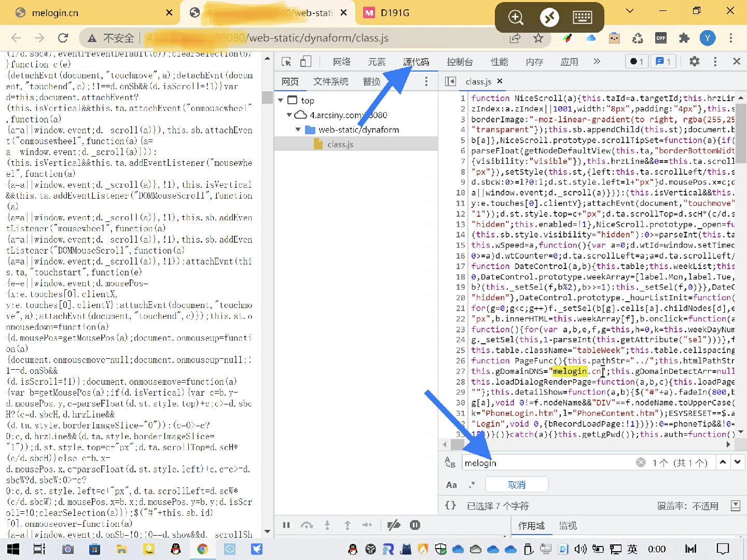Hide the file navigator sidebar
The width and height of the screenshot is (747, 560).
click(x=450, y=81)
